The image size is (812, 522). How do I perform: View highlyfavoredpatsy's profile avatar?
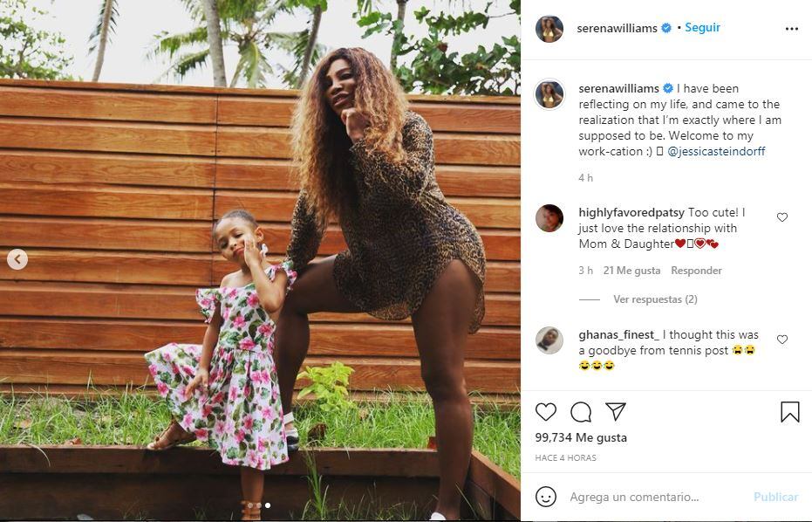pos(549,218)
